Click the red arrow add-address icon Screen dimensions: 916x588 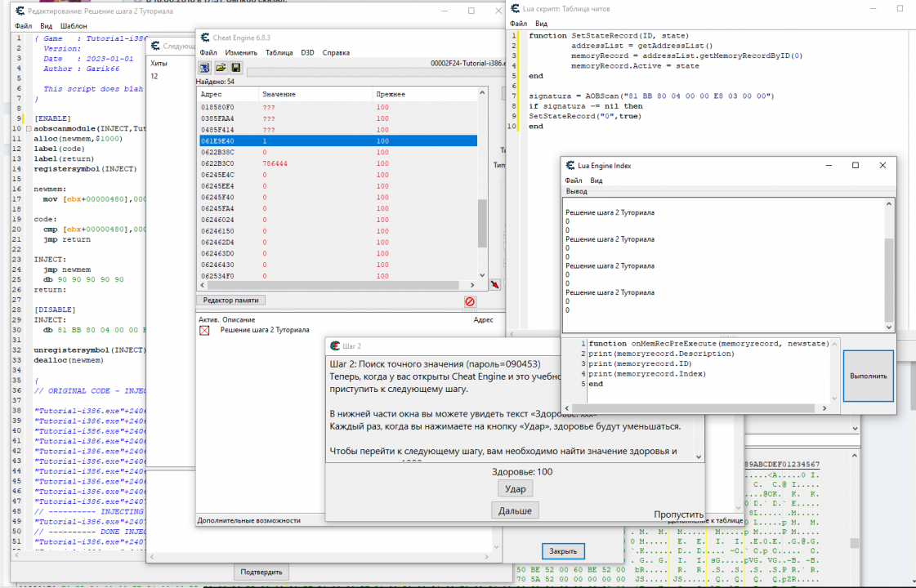tap(494, 284)
